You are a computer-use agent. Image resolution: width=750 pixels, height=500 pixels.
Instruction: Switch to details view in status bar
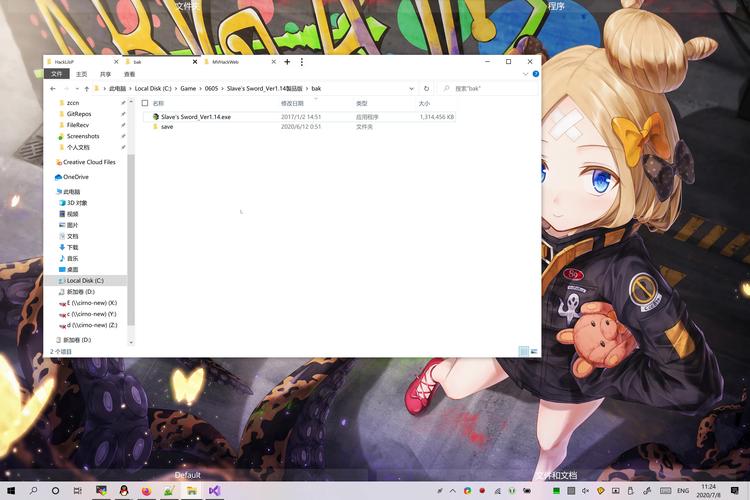[x=524, y=351]
